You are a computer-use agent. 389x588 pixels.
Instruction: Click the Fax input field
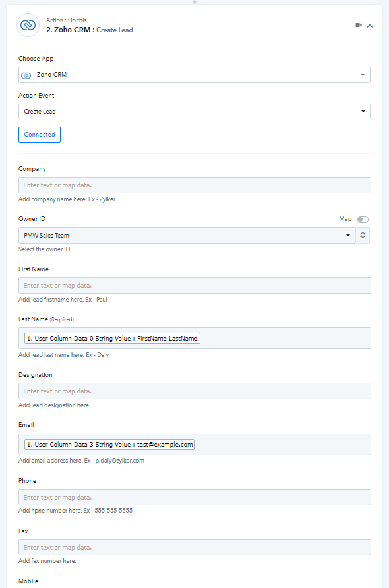[x=194, y=548]
